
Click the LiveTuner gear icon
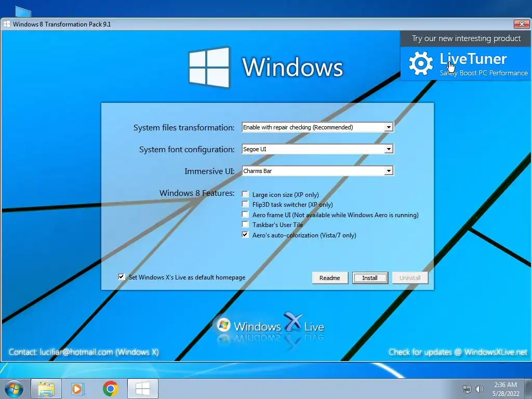tap(421, 63)
